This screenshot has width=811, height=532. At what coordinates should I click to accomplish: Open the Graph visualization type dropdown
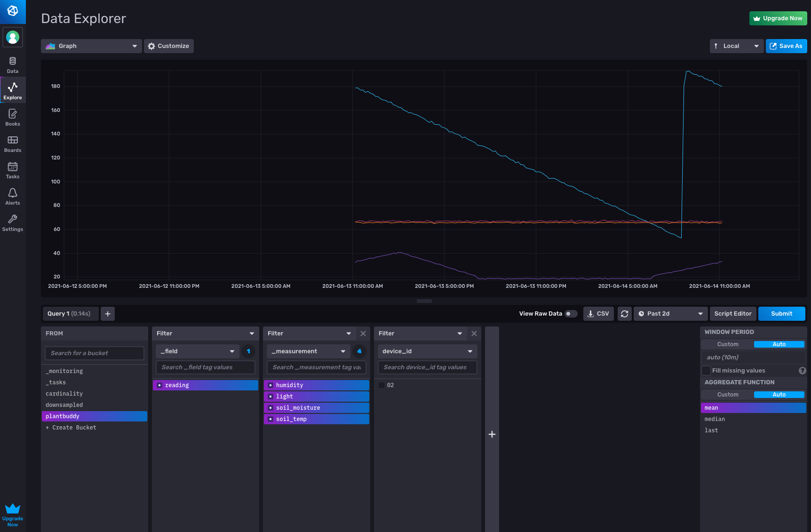point(91,46)
